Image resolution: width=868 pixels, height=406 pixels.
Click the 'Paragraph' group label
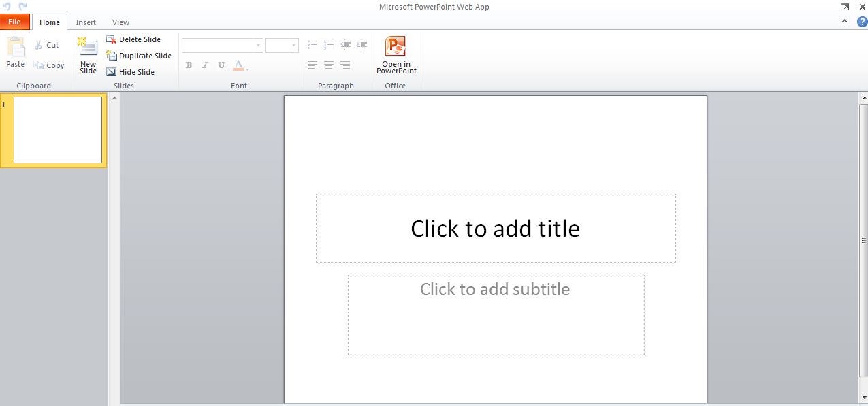[x=336, y=86]
